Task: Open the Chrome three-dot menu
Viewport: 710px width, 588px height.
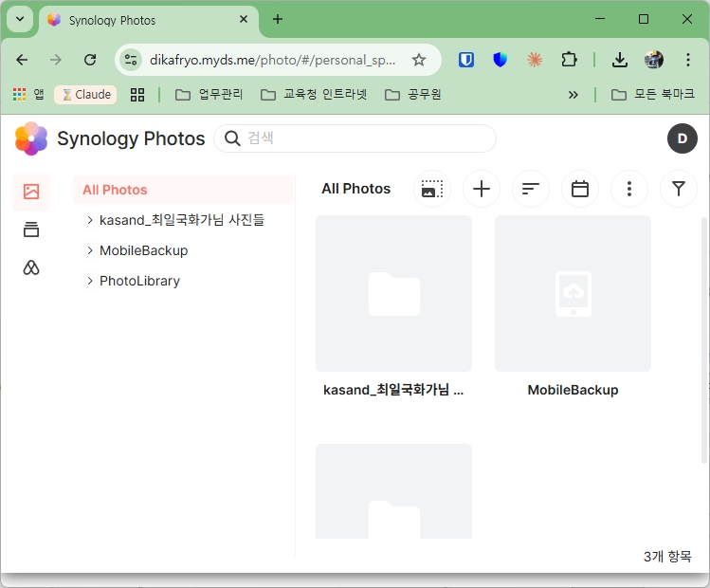Action: (688, 60)
